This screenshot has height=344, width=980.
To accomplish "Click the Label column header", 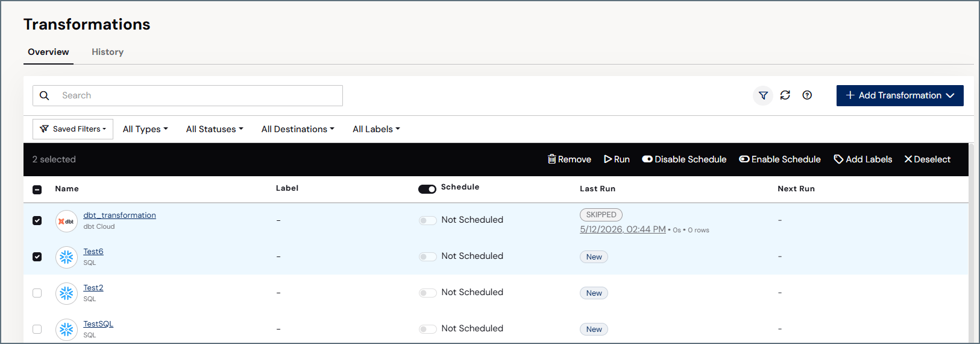I will [x=287, y=188].
